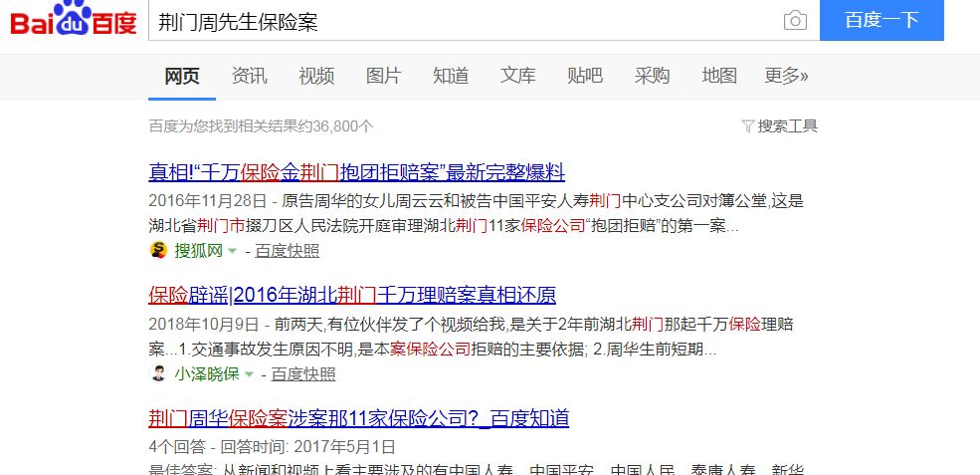This screenshot has width=980, height=475.
Task: Open 百度快照 for the 搜狐网 result
Action: (287, 251)
